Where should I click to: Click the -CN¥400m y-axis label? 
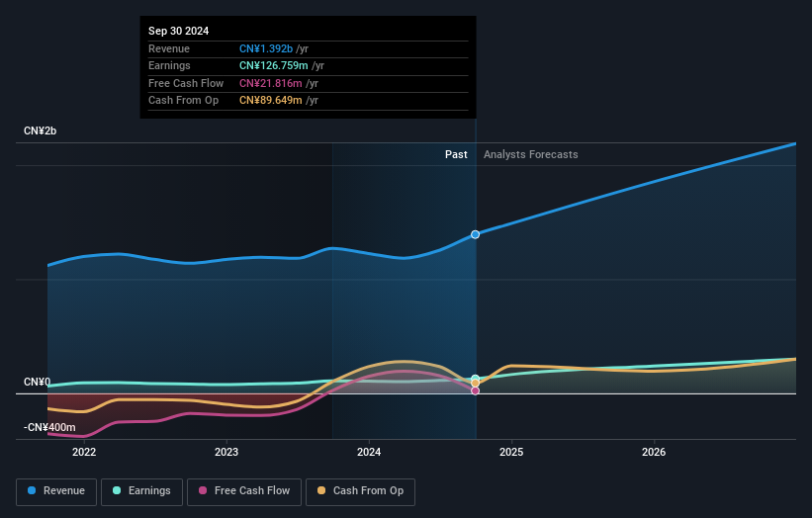pyautogui.click(x=49, y=427)
